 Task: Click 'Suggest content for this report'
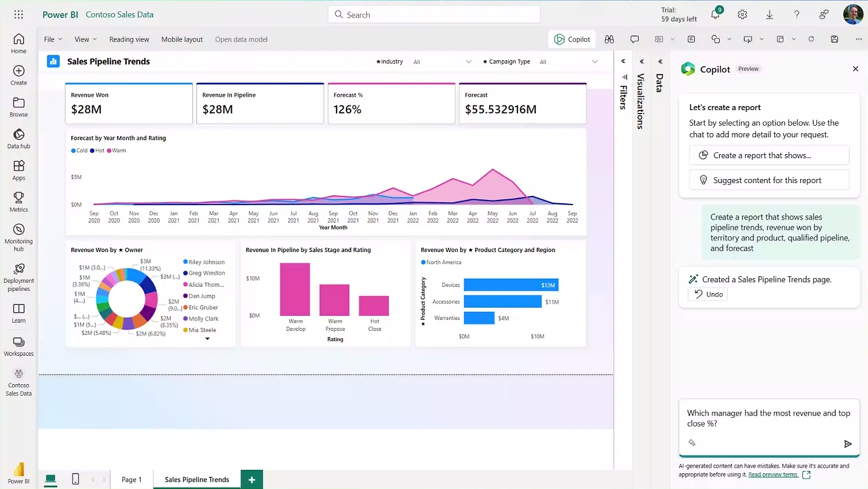[x=769, y=180]
